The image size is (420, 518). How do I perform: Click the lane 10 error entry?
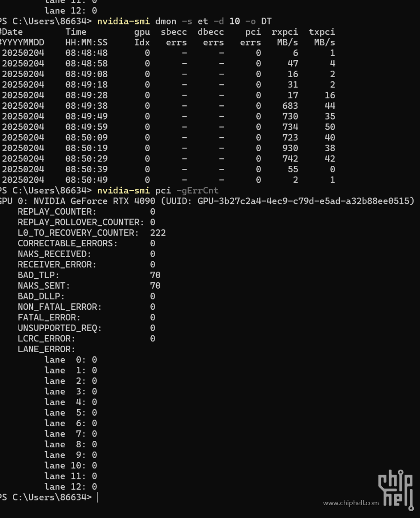71,466
